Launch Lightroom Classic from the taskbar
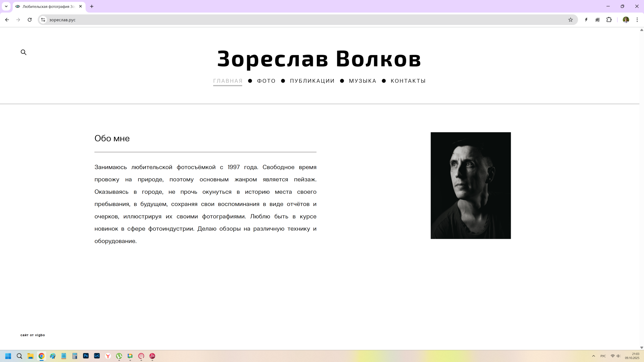 (x=97, y=356)
